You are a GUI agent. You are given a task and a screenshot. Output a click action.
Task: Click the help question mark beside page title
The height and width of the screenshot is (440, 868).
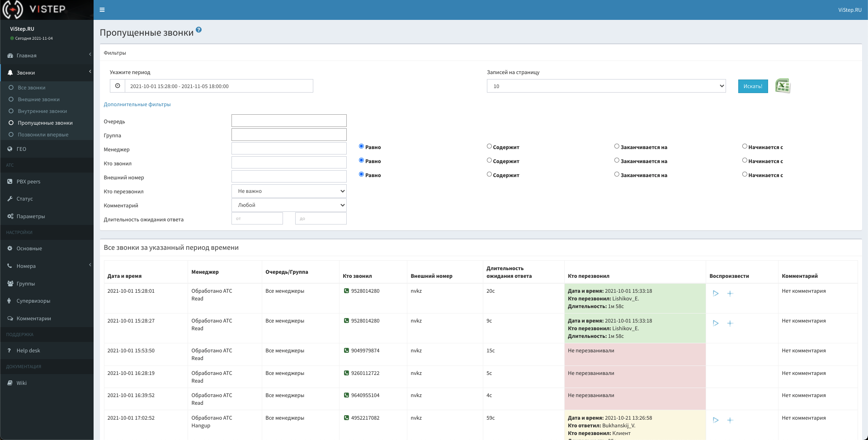coord(198,30)
